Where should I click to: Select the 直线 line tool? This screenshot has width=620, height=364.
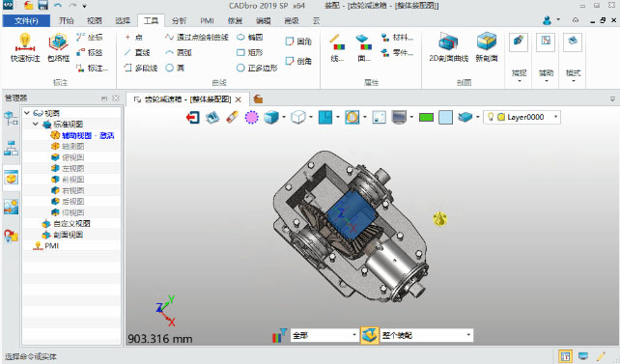[x=137, y=52]
